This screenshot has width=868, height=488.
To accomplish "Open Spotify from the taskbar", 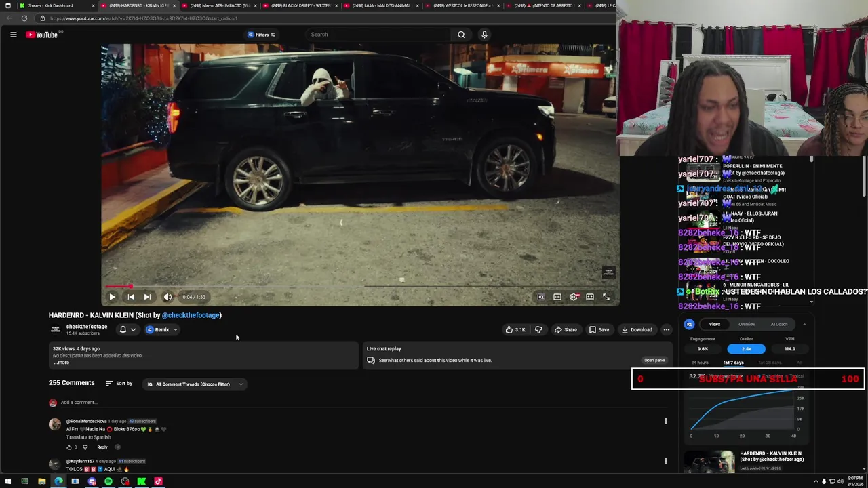I will click(108, 481).
